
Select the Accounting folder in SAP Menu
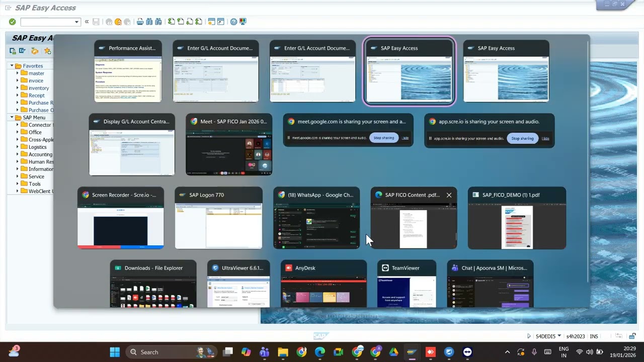click(x=40, y=154)
